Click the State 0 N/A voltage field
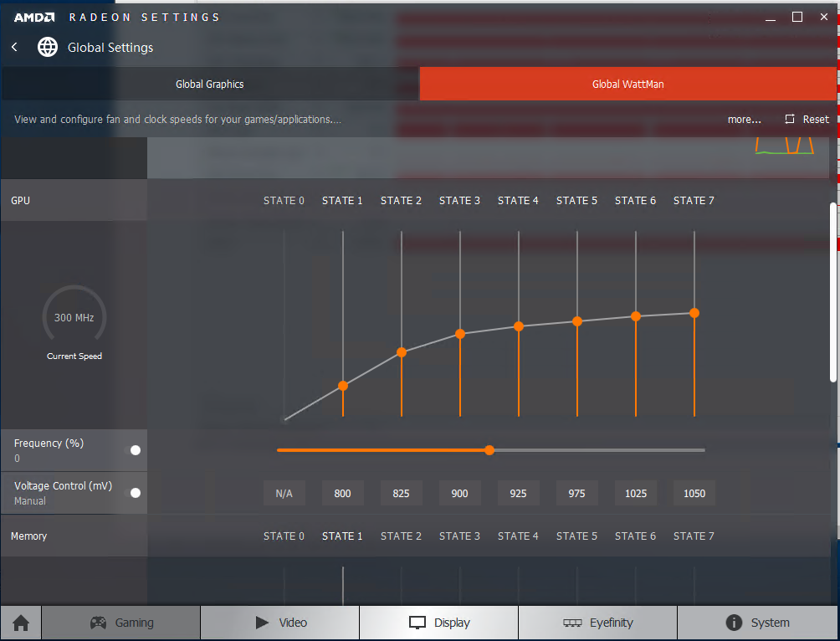Screen dimensions: 840x641 tap(284, 493)
